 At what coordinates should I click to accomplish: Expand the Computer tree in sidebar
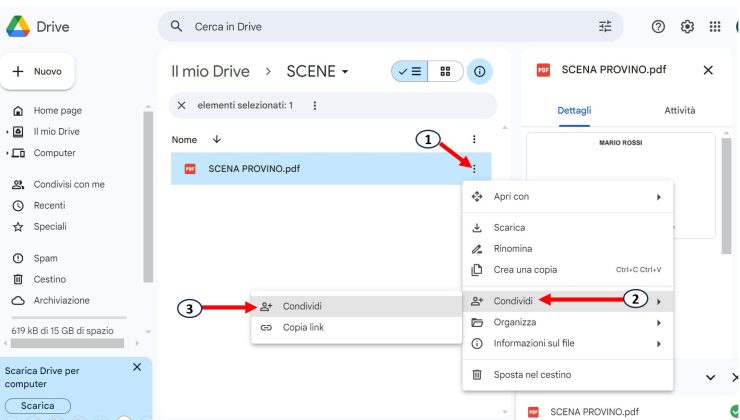7,153
